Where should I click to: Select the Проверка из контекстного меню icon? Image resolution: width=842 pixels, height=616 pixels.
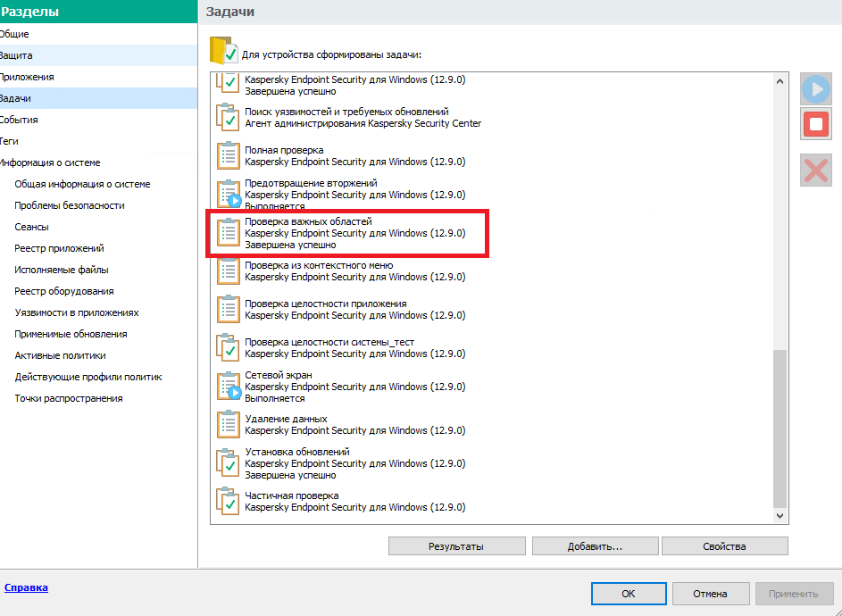(x=229, y=271)
